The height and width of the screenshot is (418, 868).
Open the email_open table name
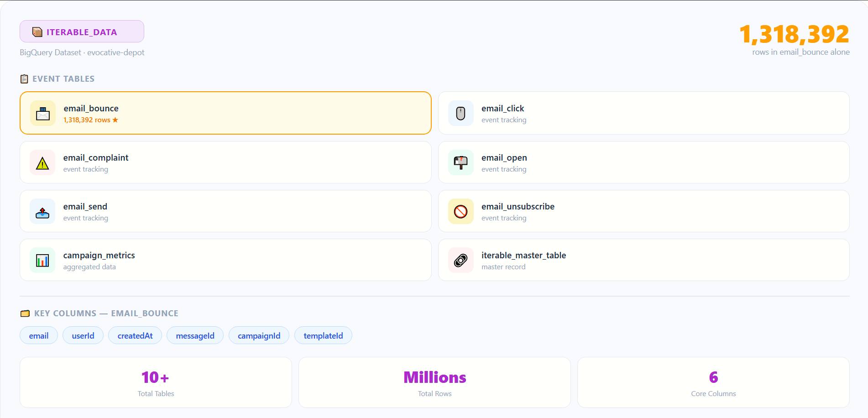(504, 157)
